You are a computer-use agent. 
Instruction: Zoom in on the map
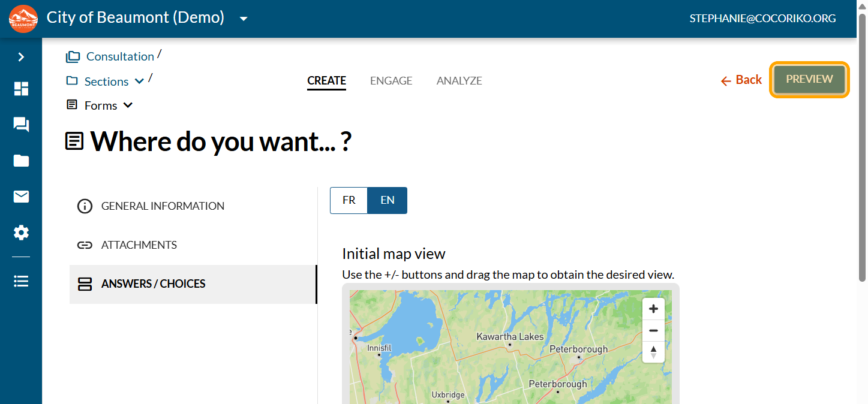click(653, 309)
